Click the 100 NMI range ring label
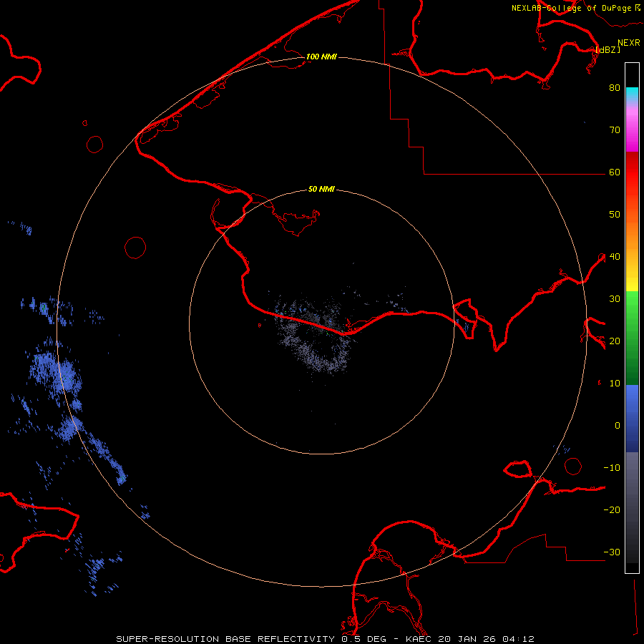Image resolution: width=644 pixels, height=644 pixels. coord(321,57)
